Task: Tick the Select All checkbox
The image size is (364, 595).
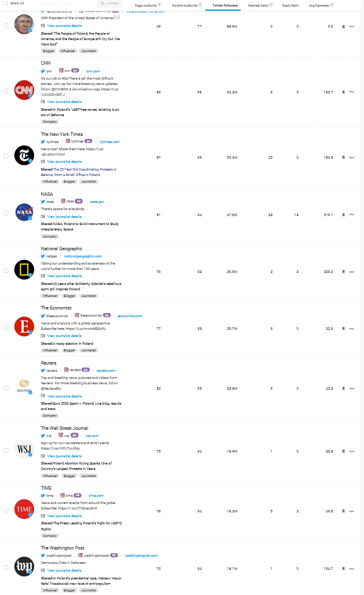Action: 5,3
